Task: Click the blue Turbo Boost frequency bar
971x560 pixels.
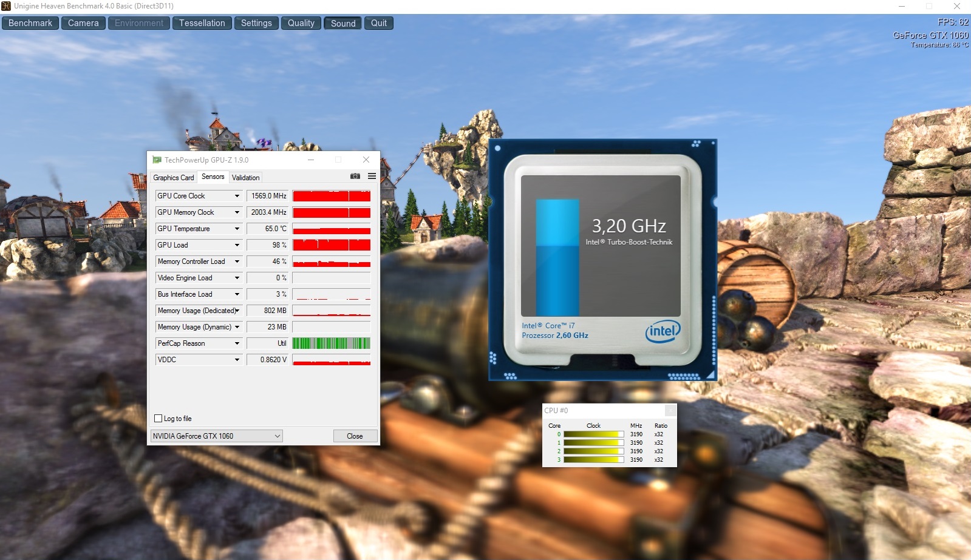Action: tap(557, 258)
